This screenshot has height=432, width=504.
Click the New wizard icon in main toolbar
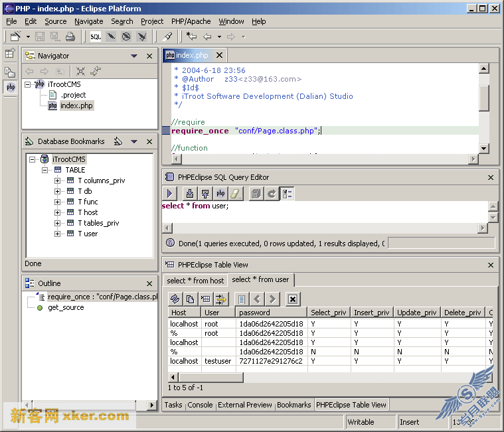pyautogui.click(x=15, y=36)
